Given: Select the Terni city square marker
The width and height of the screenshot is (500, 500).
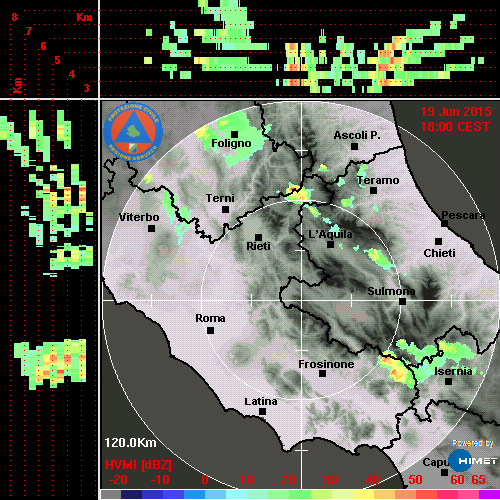Looking at the screenshot, I should 226,210.
